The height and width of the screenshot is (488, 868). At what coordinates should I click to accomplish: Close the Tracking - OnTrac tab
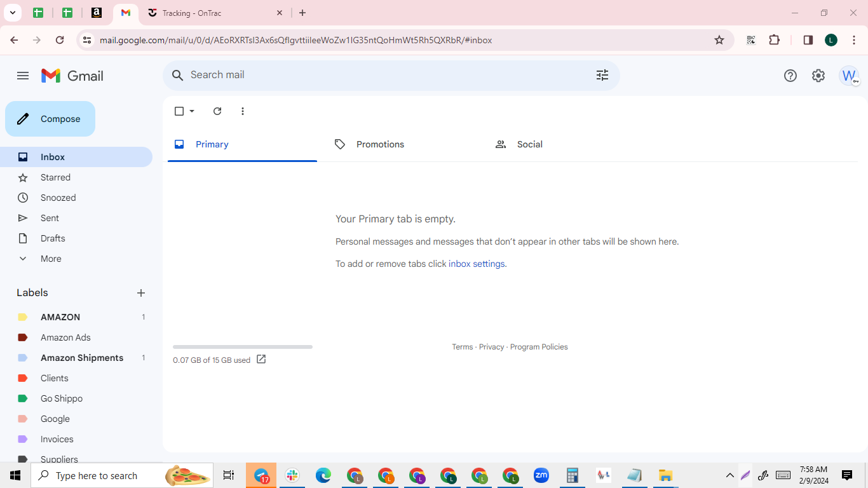pyautogui.click(x=280, y=13)
